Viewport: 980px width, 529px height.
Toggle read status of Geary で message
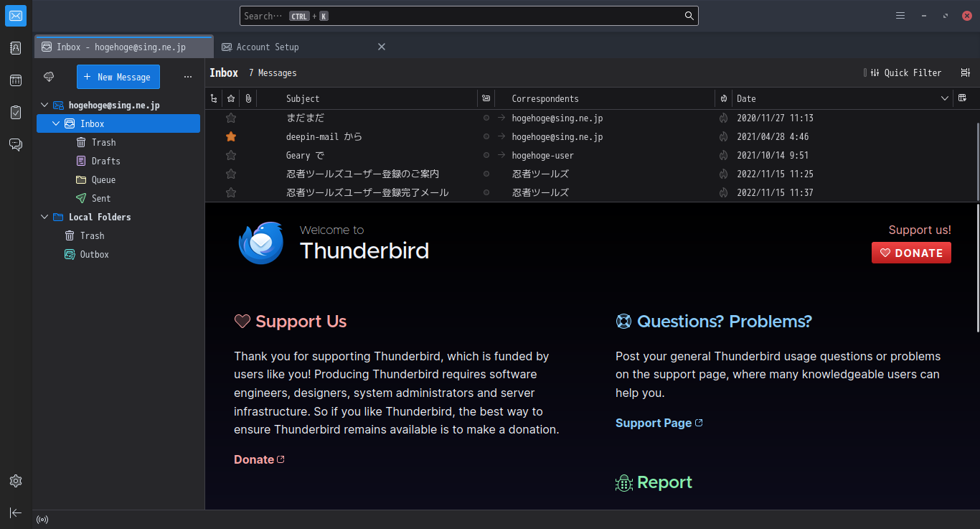pos(486,155)
